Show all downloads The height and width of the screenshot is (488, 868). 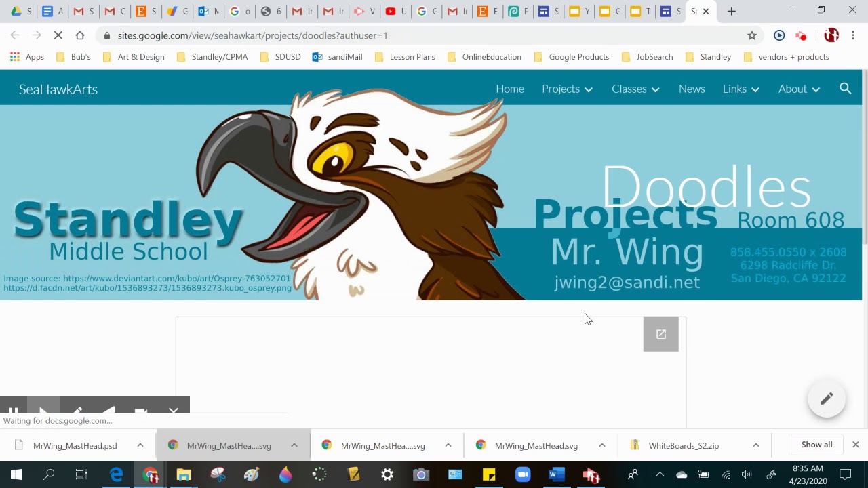(x=816, y=445)
